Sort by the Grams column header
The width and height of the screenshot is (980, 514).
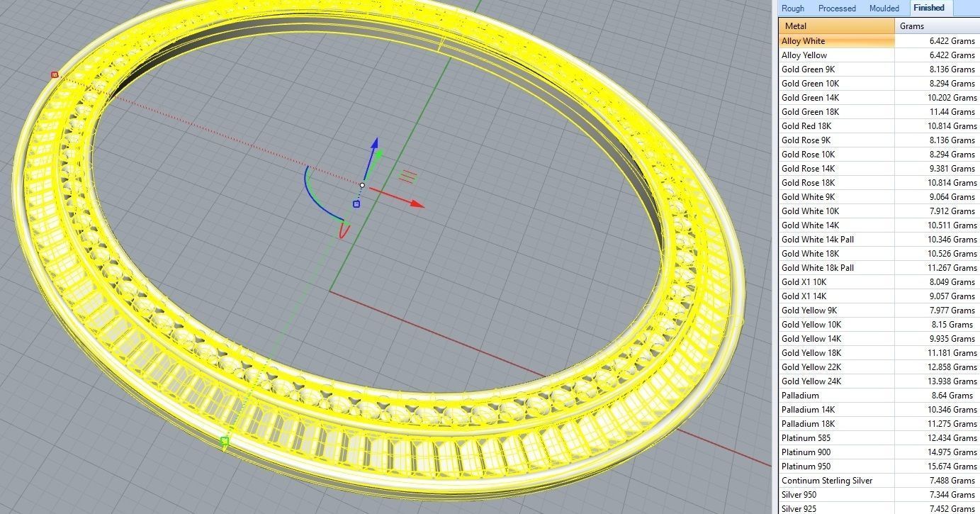[x=937, y=26]
